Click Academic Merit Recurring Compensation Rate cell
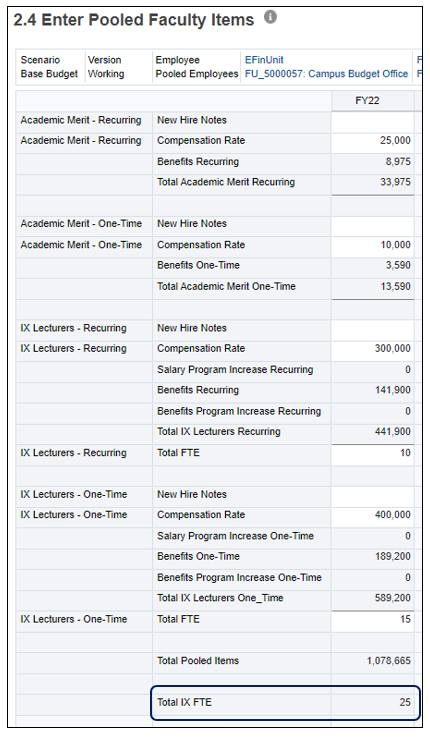Screen dimensions: 430x737 tap(373, 141)
